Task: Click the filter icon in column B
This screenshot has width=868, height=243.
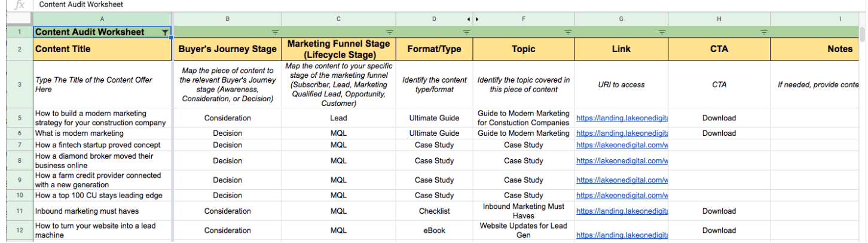Action: pyautogui.click(x=275, y=32)
